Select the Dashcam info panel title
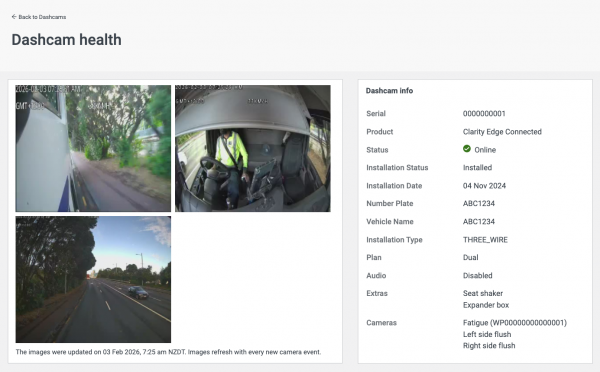This screenshot has height=372, width=600. tap(389, 91)
